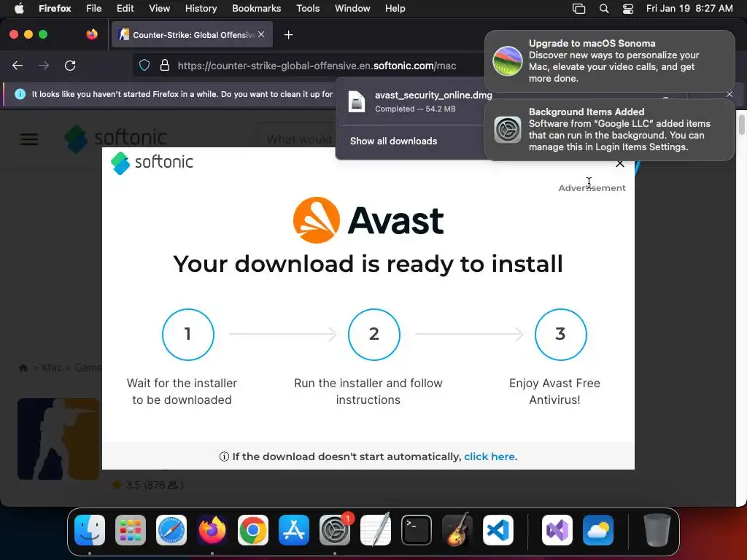Click the Apple menu icon

pyautogui.click(x=19, y=8)
